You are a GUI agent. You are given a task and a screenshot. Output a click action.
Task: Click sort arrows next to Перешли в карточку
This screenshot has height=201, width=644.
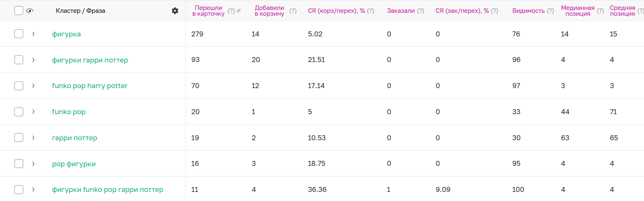(x=239, y=11)
